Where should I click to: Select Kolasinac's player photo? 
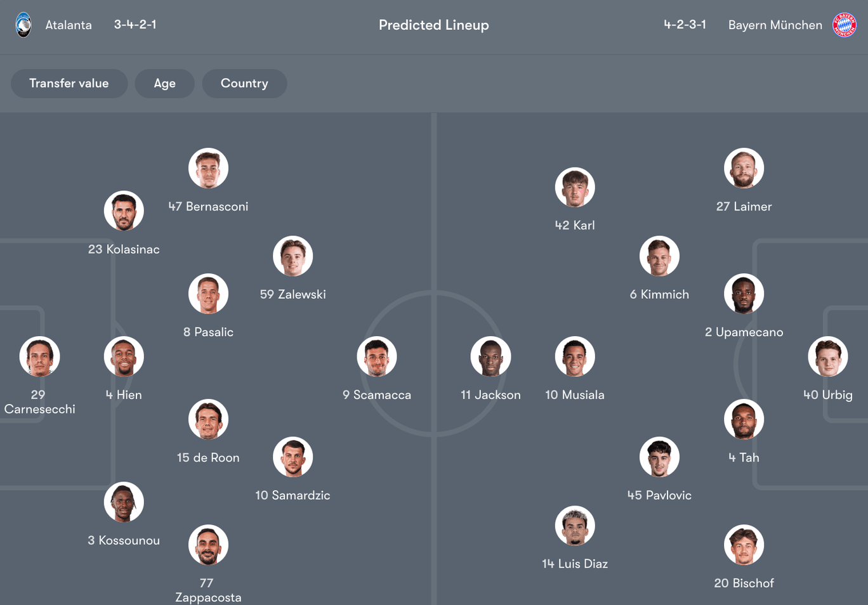point(124,211)
